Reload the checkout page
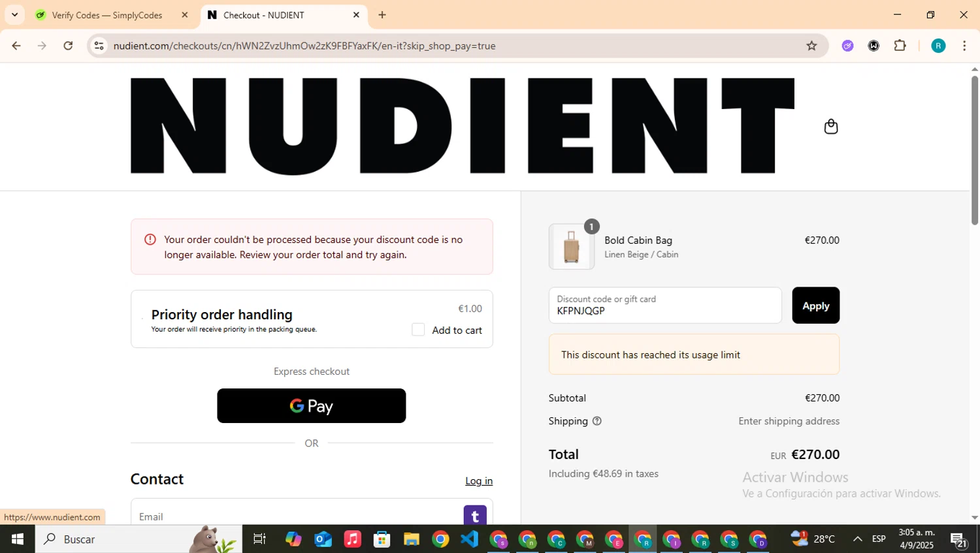Screen dimensions: 980x553 (68, 46)
